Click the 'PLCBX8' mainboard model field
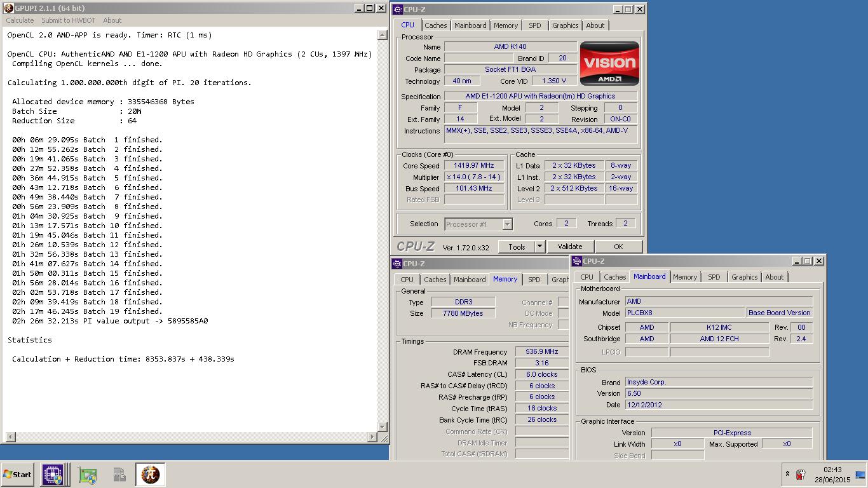 point(684,313)
